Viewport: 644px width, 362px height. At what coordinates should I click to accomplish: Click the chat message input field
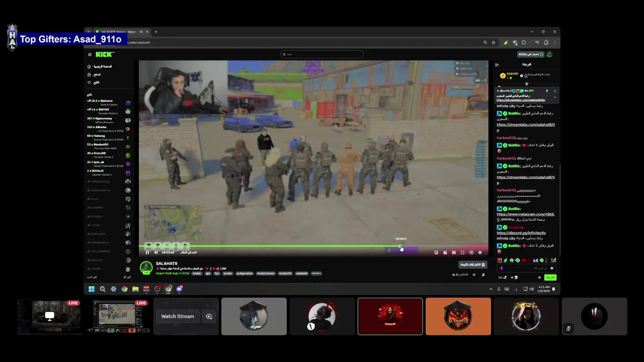526,268
